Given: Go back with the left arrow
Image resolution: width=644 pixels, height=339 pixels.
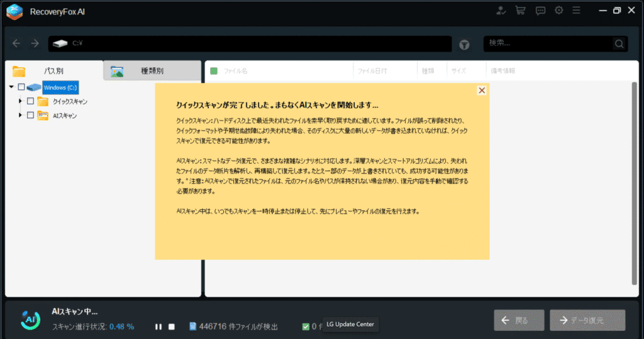Looking at the screenshot, I should (x=16, y=43).
